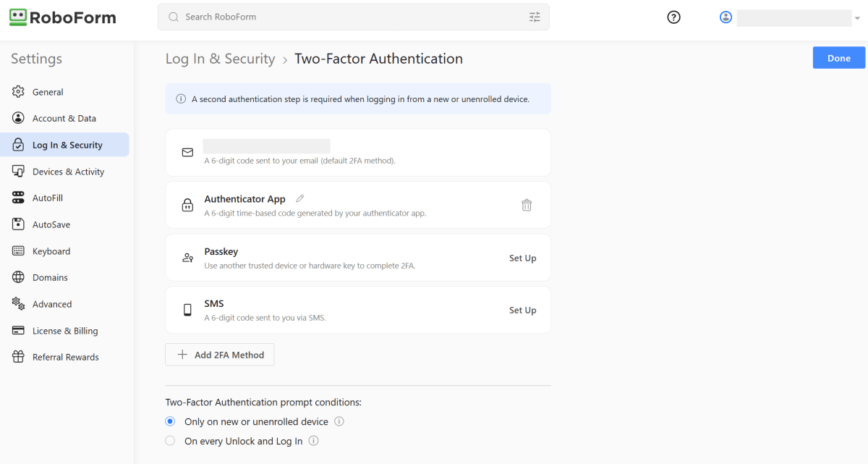
Task: Click the user account avatar icon
Action: (726, 17)
